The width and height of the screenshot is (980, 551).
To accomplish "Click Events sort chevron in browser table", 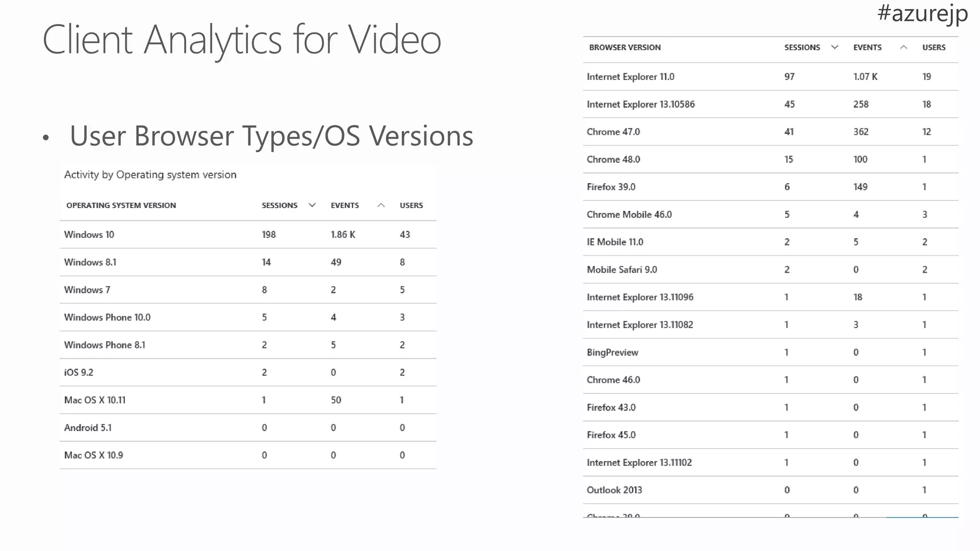I will click(x=903, y=47).
